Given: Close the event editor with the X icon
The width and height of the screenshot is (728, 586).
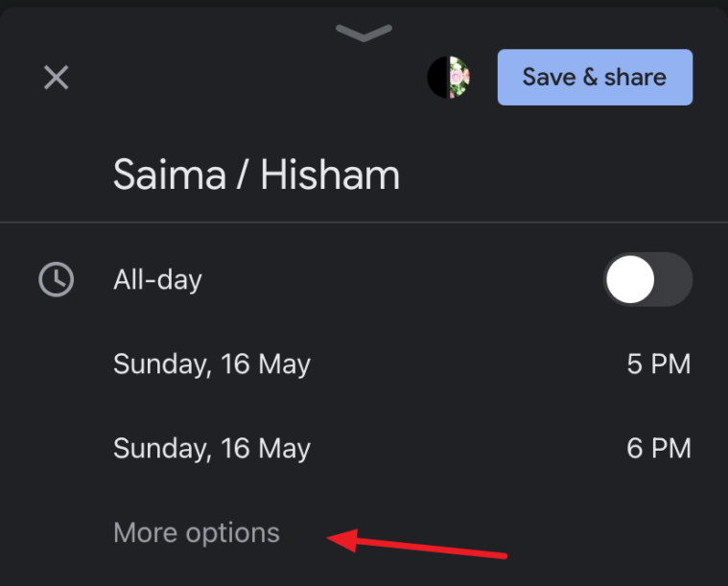Looking at the screenshot, I should click(57, 77).
